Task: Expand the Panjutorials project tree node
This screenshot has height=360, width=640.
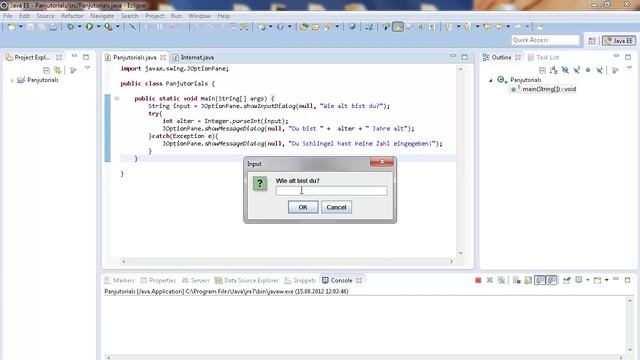Action: click(x=12, y=80)
